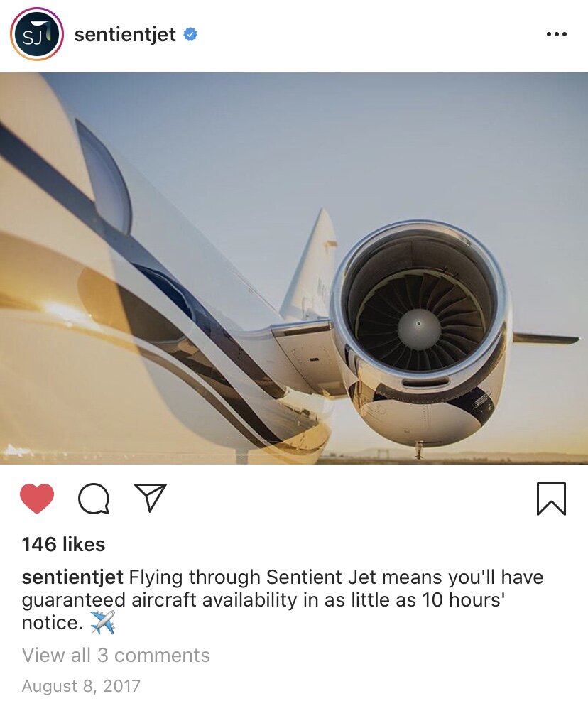Open the three-dot more options menu
Viewport: 588px width, 706px height.
(x=556, y=34)
